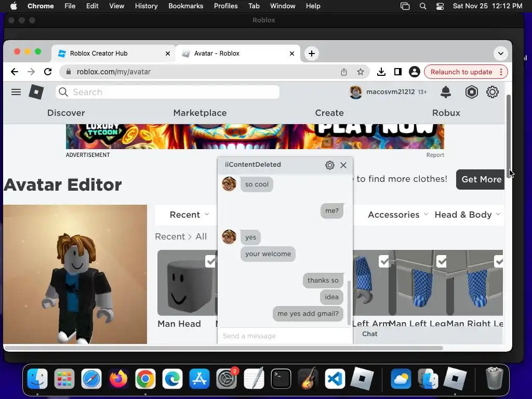Click the Roblox logo home icon
Screen dimensions: 532x399
pyautogui.click(x=36, y=92)
